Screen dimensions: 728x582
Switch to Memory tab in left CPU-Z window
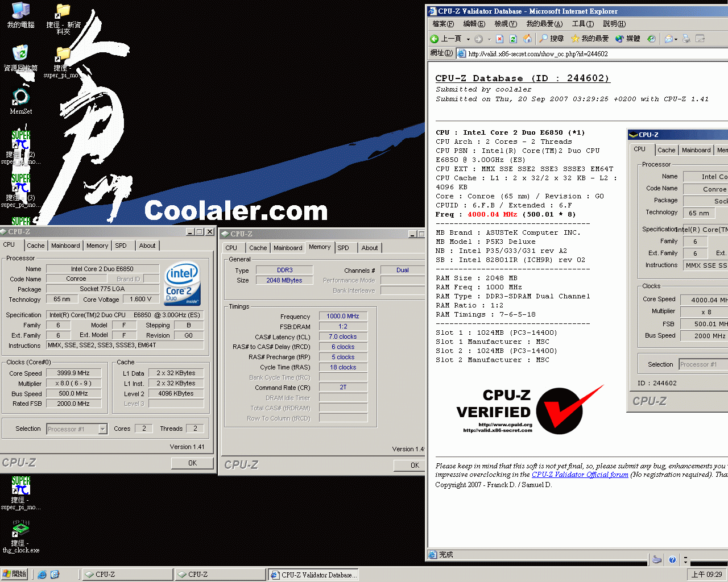pyautogui.click(x=97, y=246)
